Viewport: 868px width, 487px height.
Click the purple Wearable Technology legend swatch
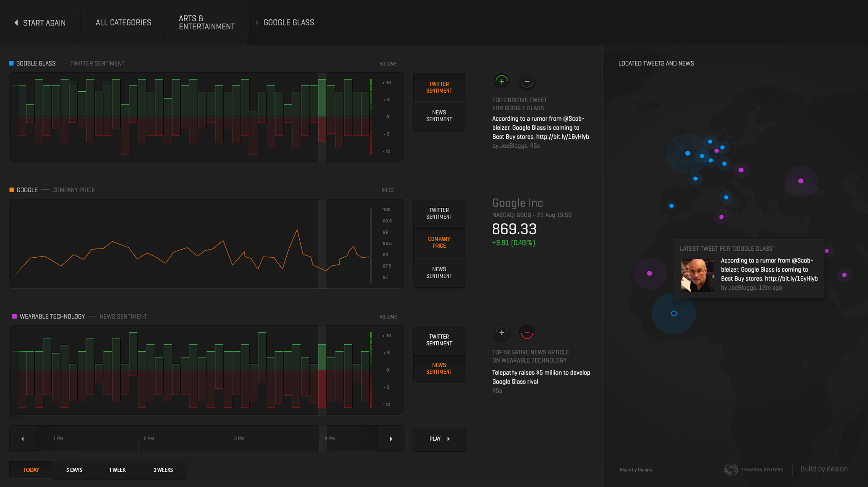click(14, 316)
